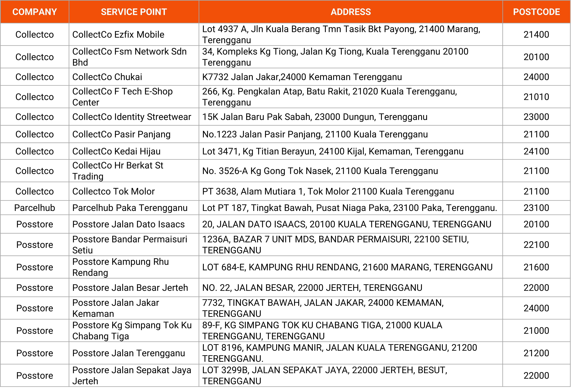Click the POSTCODE column header
The width and height of the screenshot is (571, 392).
537,12
